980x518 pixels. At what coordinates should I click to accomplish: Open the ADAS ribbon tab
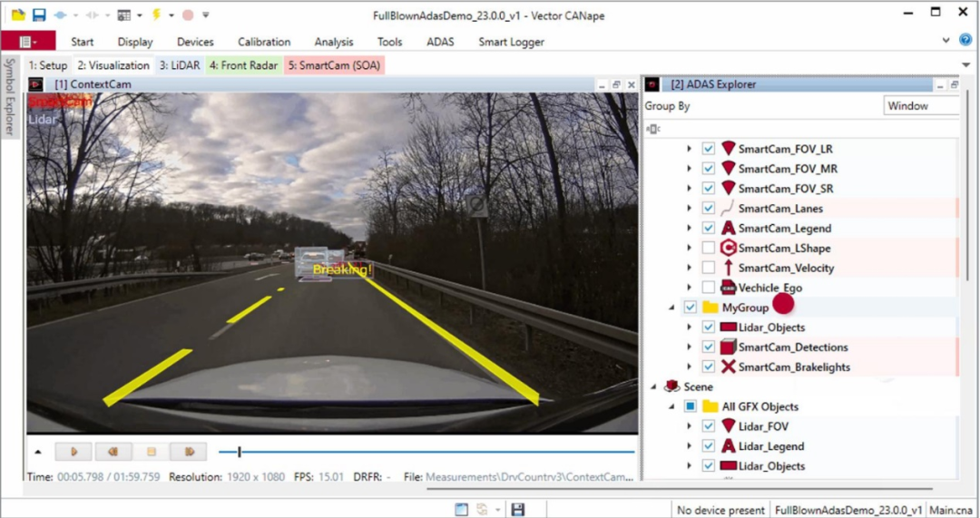(440, 42)
